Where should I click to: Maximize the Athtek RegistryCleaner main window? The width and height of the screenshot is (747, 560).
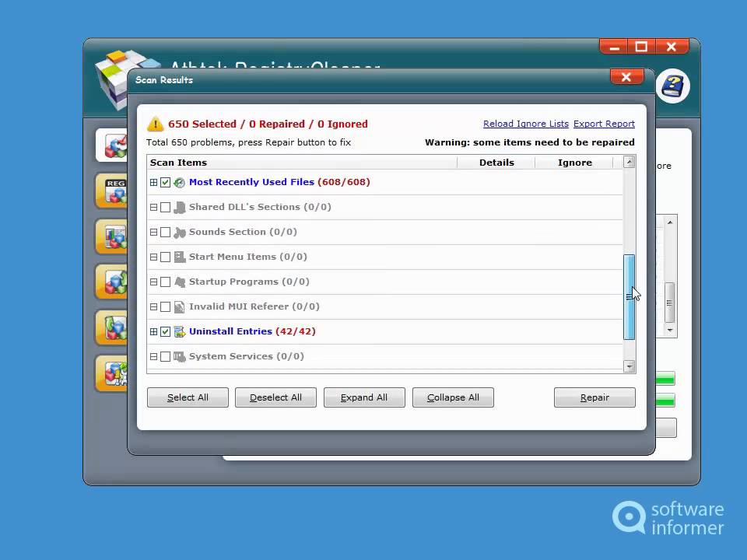tap(641, 47)
